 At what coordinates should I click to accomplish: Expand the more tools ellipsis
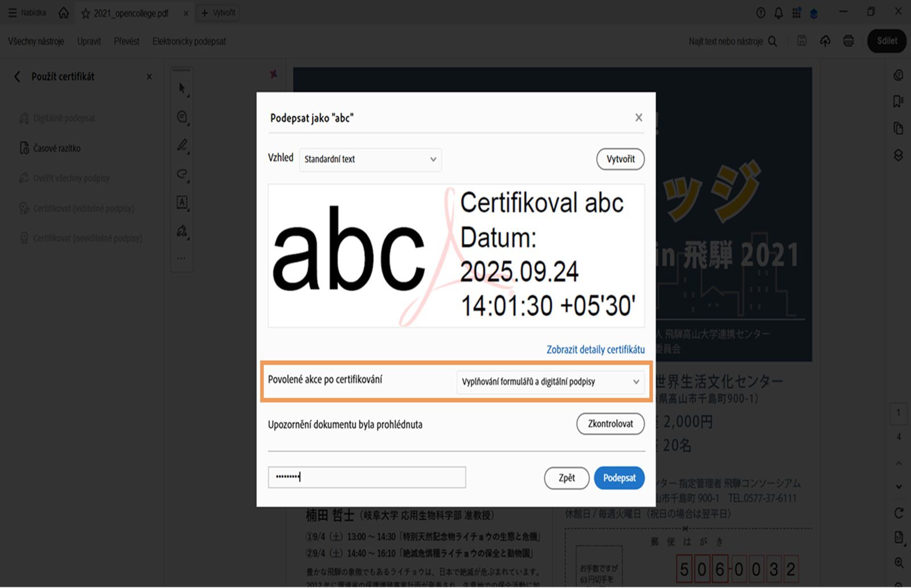pyautogui.click(x=181, y=257)
